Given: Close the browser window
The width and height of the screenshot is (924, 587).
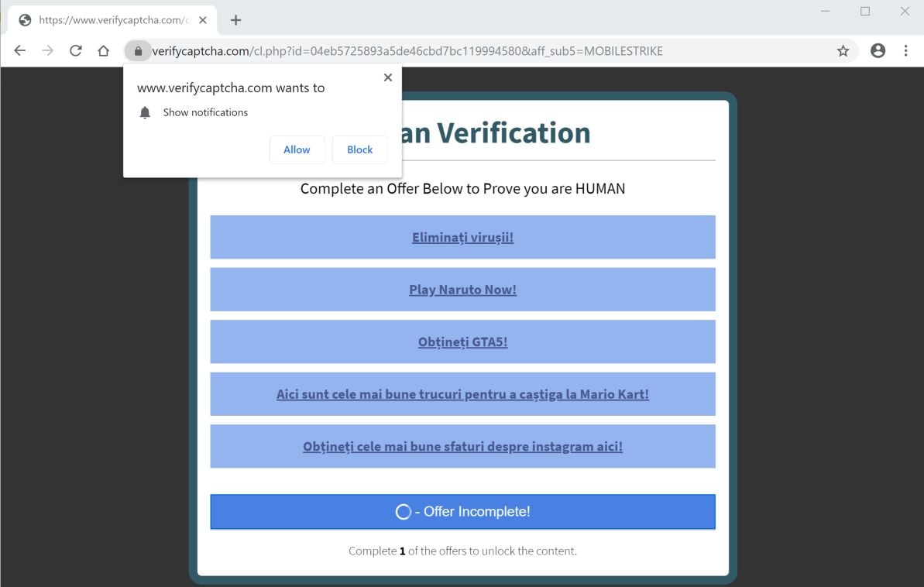Looking at the screenshot, I should click(x=905, y=11).
